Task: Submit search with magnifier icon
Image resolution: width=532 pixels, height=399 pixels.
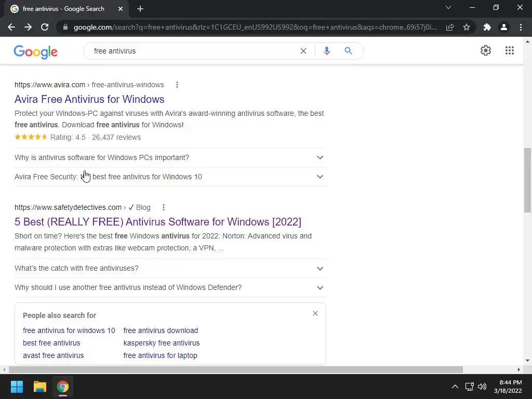Action: 348,51
